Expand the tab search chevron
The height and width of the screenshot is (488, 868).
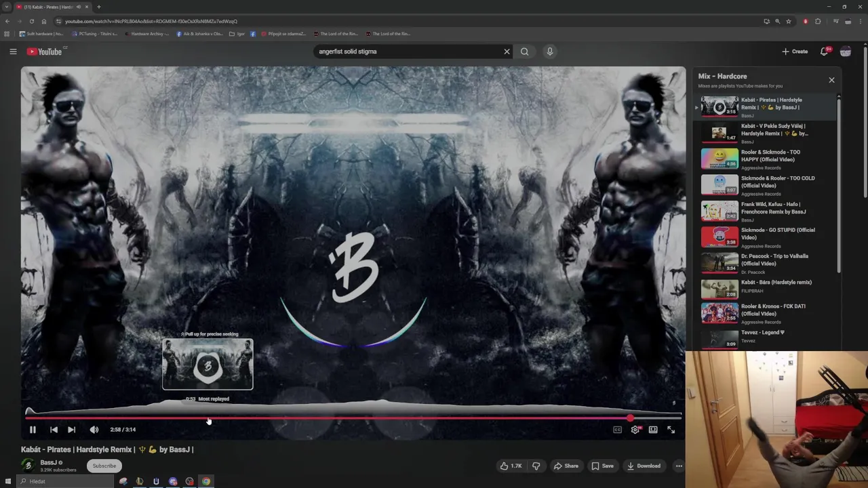point(7,7)
